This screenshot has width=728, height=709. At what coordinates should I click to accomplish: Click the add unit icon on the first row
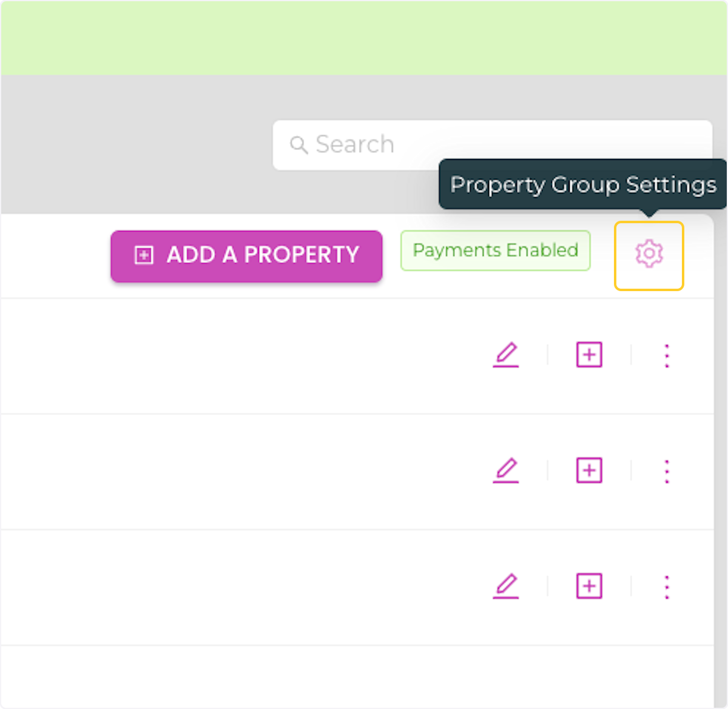pyautogui.click(x=588, y=355)
